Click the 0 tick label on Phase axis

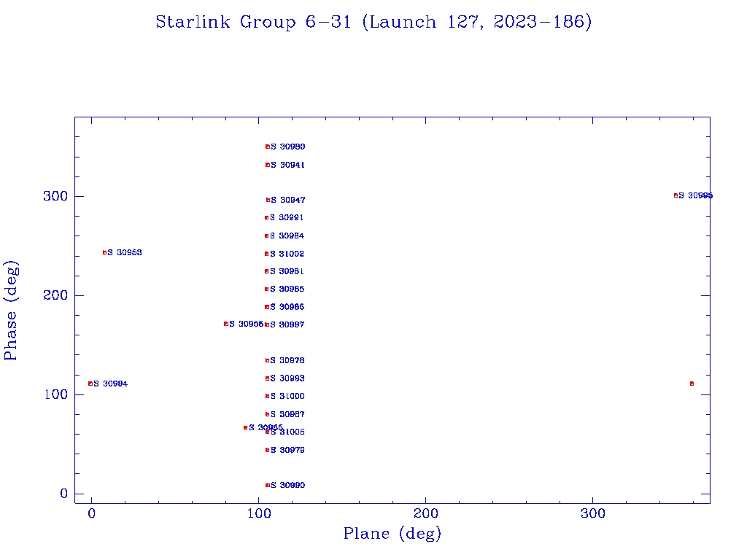(x=64, y=494)
